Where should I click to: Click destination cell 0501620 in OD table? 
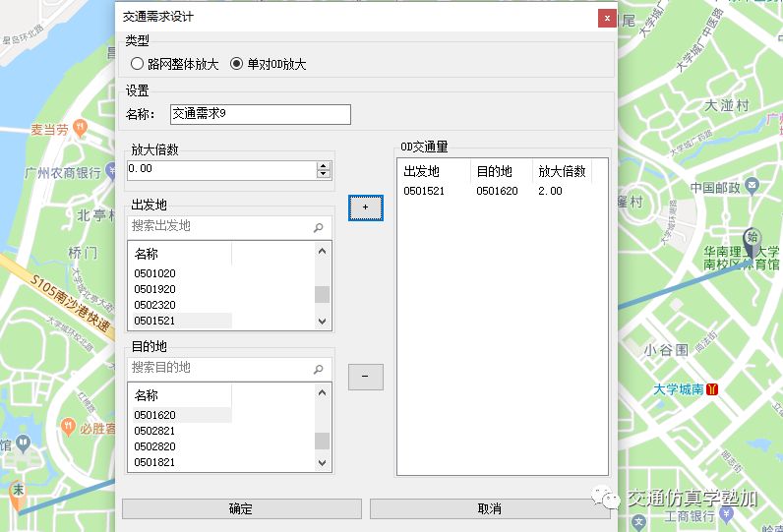pos(497,191)
